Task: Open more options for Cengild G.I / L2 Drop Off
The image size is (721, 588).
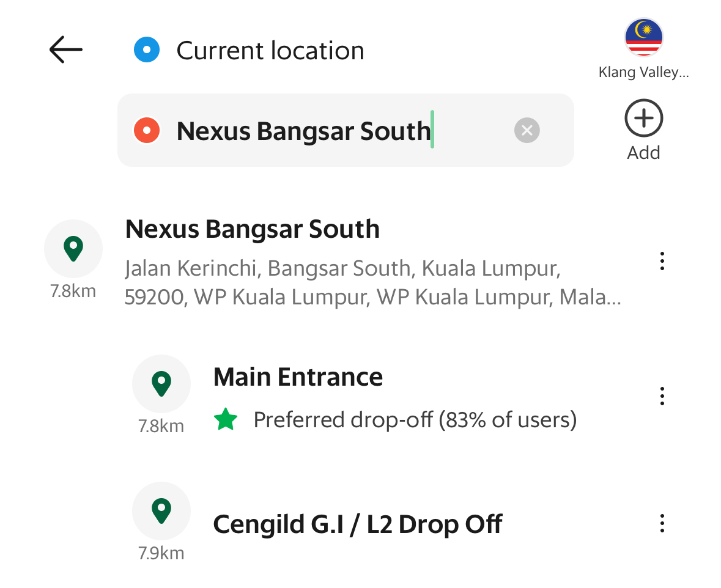Action: tap(662, 523)
